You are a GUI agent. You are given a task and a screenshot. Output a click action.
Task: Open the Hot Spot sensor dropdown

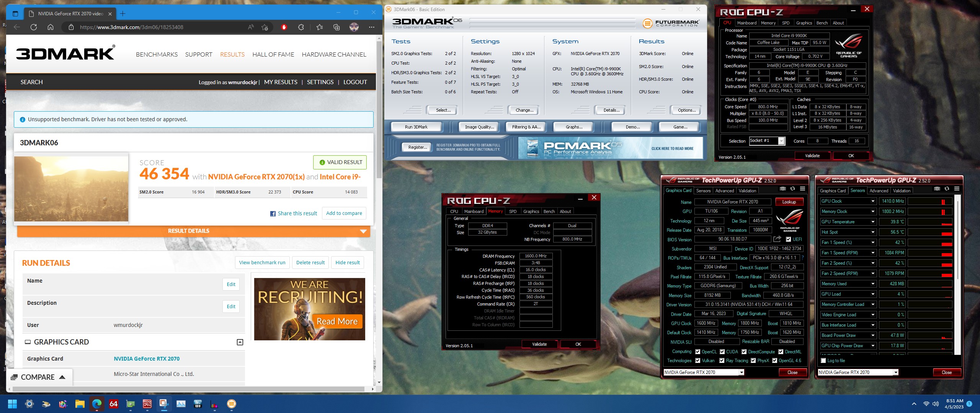(x=873, y=232)
